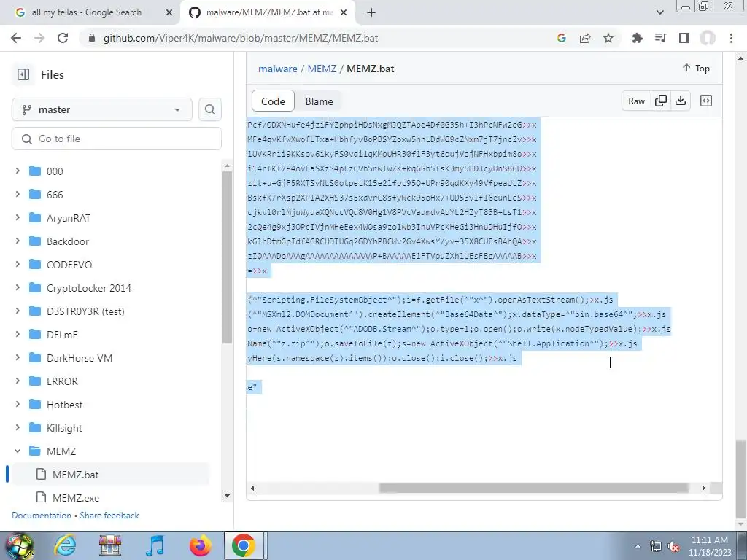
Task: Go to malware repository breadcrumb
Action: click(x=278, y=69)
